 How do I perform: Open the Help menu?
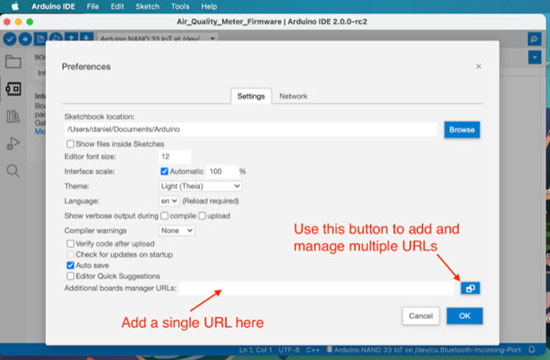point(209,6)
